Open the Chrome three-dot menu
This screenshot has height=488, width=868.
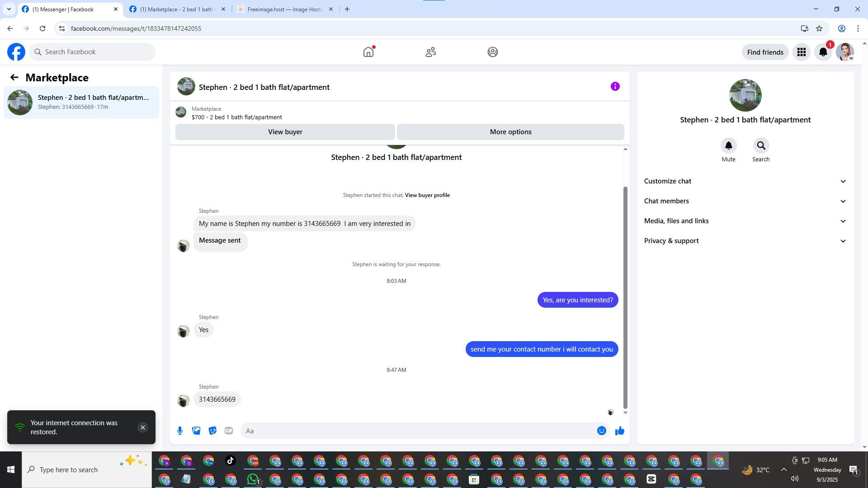coord(858,28)
